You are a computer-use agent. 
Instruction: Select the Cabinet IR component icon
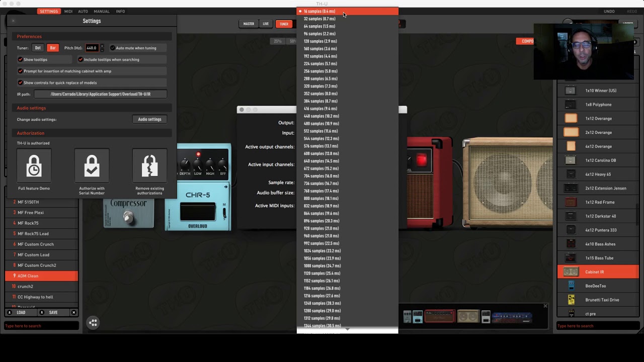571,272
